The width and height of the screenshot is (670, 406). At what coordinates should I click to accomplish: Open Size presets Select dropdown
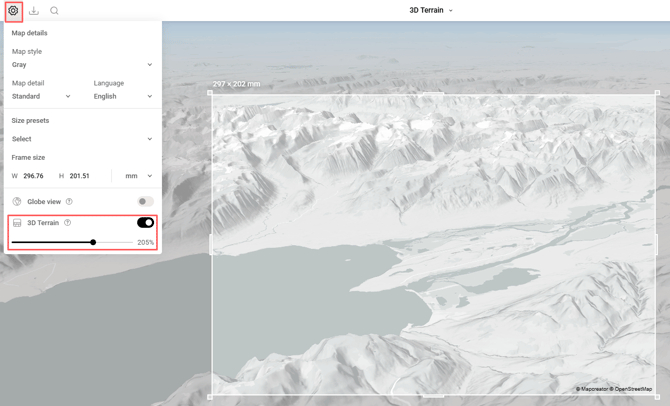[82, 139]
